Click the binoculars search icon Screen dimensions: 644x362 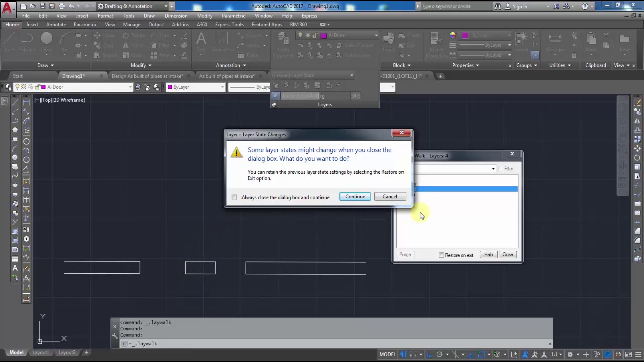tap(498, 6)
